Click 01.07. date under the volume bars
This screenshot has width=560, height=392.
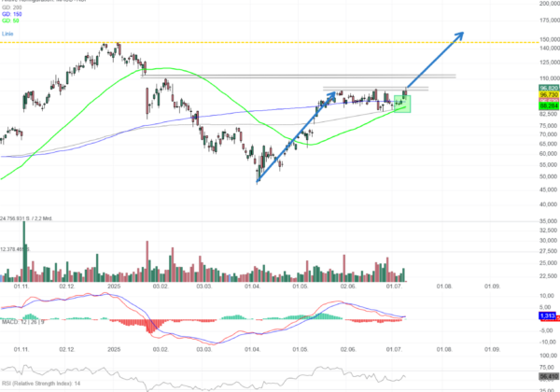pos(394,287)
